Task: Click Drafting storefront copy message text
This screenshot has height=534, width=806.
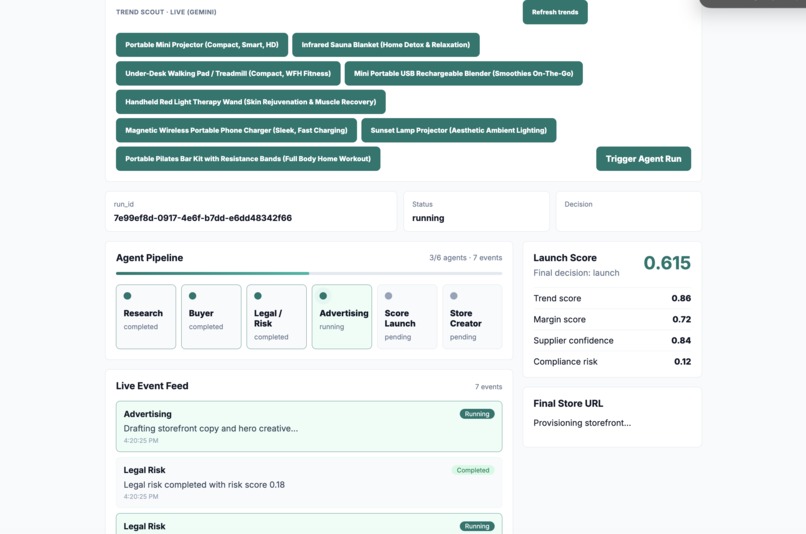Action: [211, 429]
